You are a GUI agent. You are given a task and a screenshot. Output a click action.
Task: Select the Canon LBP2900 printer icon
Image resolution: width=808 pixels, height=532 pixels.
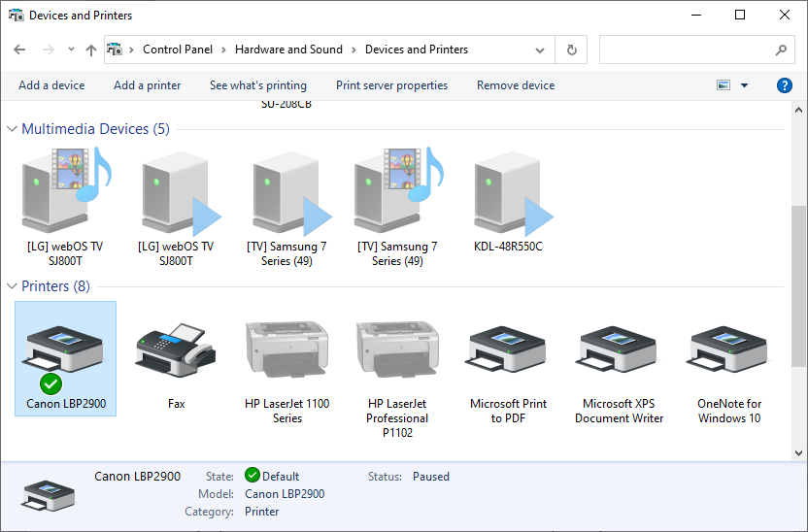(65, 358)
